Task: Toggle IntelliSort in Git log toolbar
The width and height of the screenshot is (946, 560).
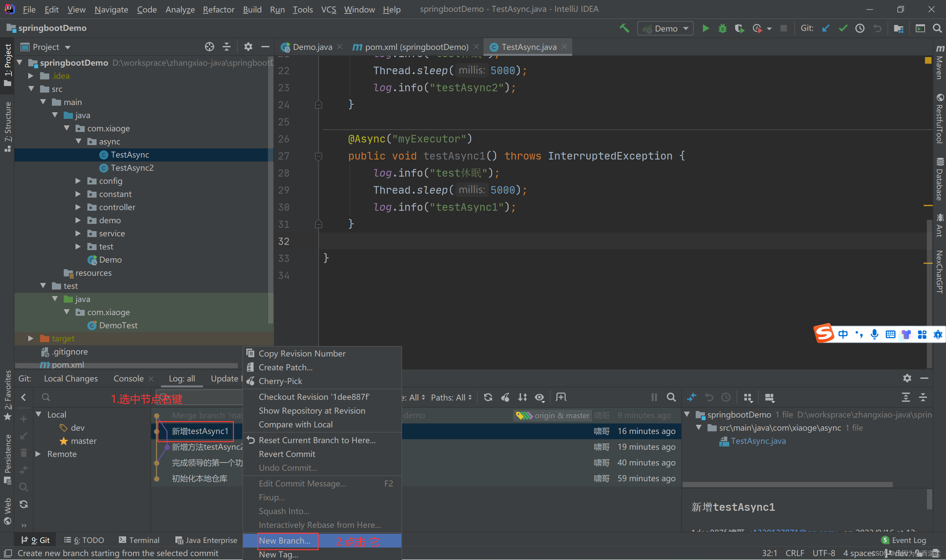Action: click(x=522, y=398)
